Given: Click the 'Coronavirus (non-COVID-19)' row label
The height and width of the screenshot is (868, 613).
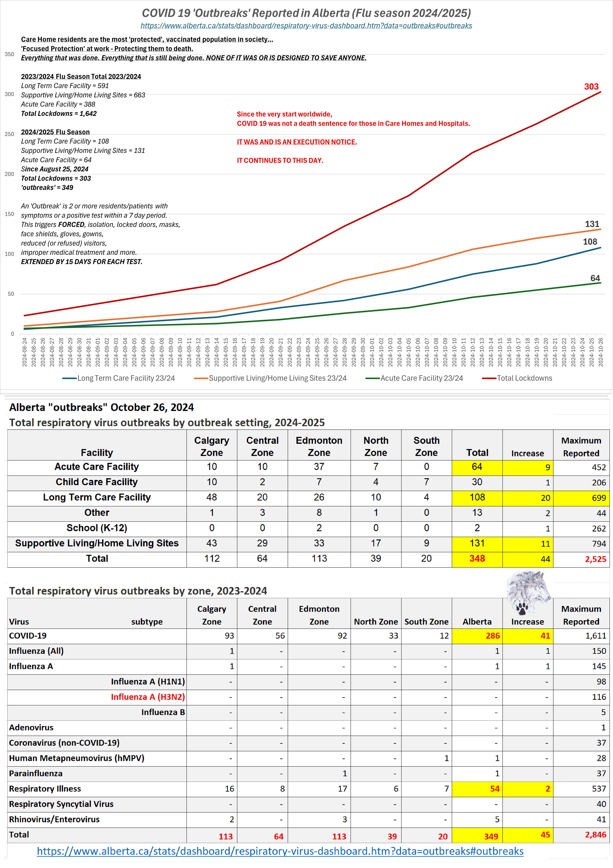Looking at the screenshot, I should pos(64,743).
